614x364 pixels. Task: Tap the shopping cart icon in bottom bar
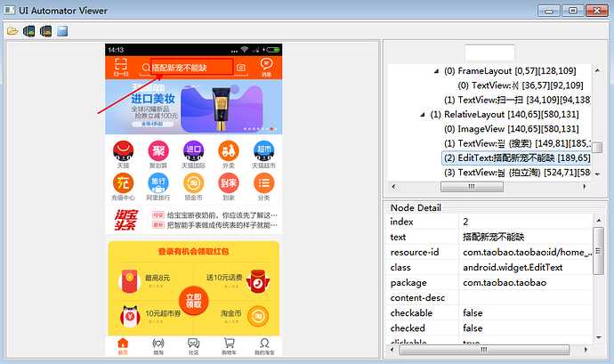coord(229,344)
